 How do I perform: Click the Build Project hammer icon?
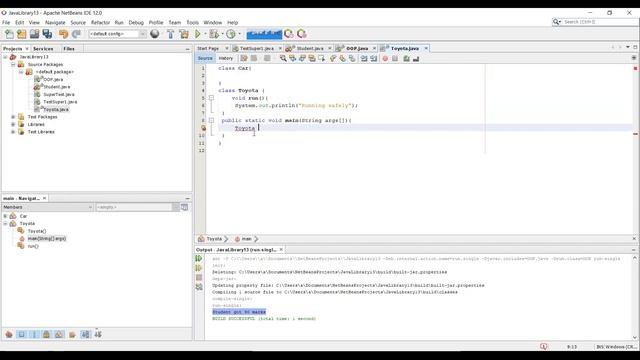(x=171, y=34)
